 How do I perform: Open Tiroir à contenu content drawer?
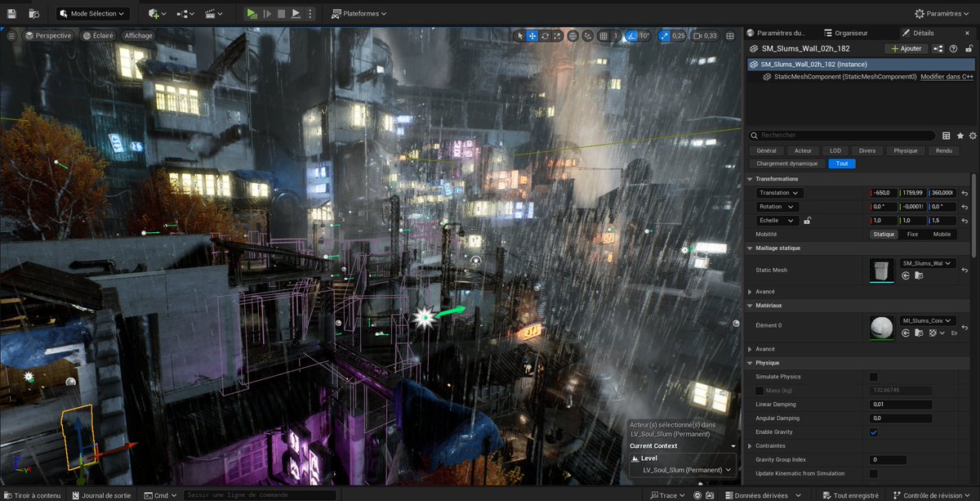(31, 495)
